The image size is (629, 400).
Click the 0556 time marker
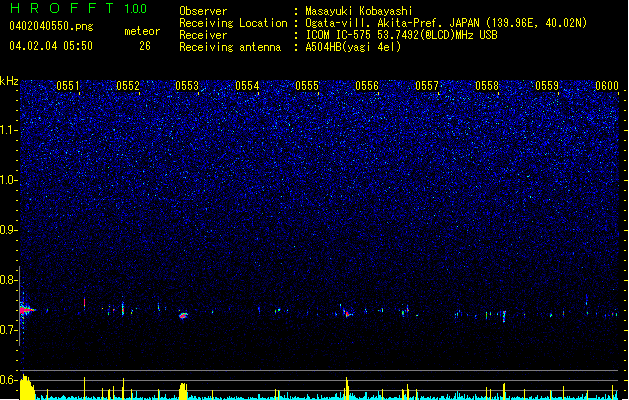tap(367, 86)
